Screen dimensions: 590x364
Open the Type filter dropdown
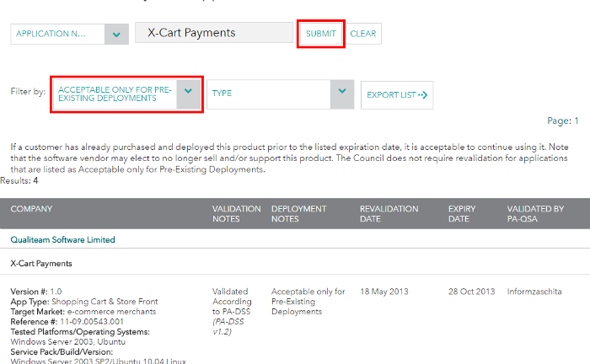point(281,94)
